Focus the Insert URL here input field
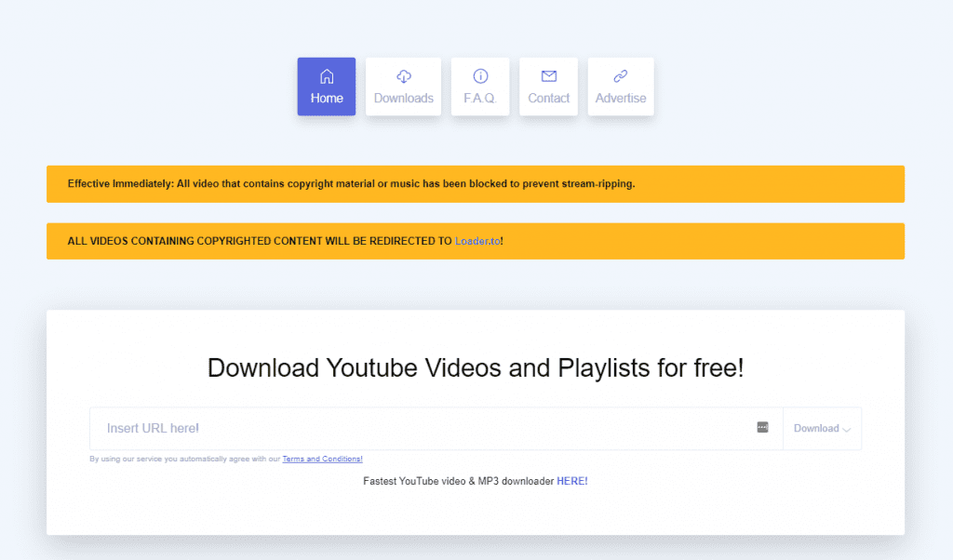This screenshot has width=953, height=560. coord(419,428)
